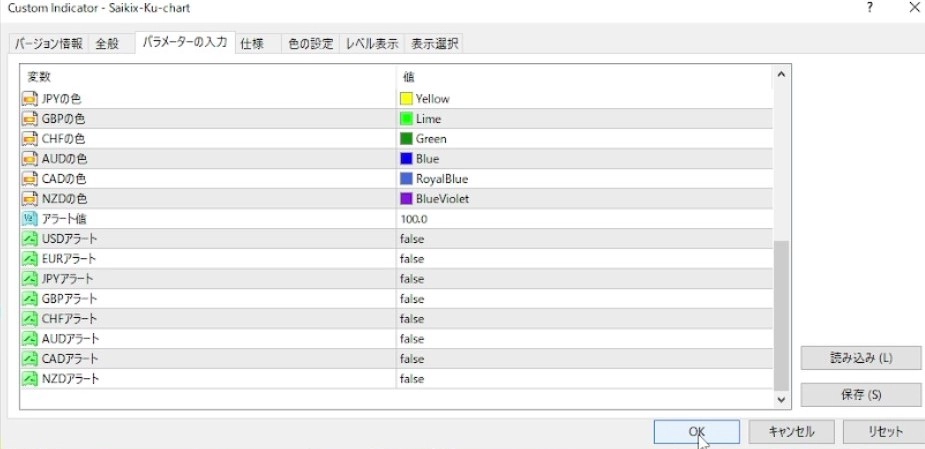Click the BlueViolet color swatch for NZD
Image resolution: width=925 pixels, height=449 pixels.
click(406, 199)
